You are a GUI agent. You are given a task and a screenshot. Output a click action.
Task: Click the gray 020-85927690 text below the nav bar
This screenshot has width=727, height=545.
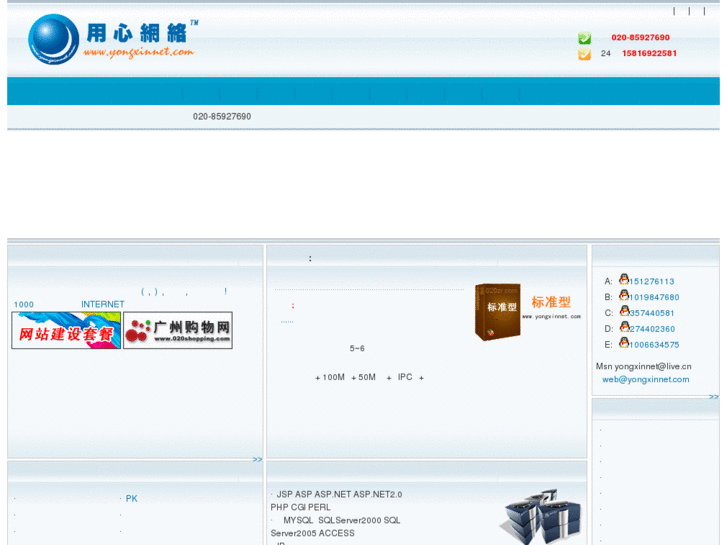click(x=222, y=116)
